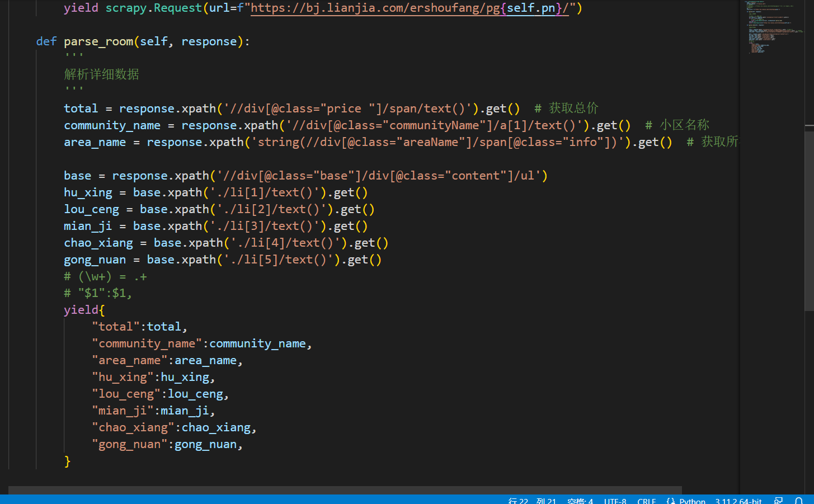Click the comment '# "$1":$1,'
This screenshot has height=504, width=814.
(x=98, y=293)
